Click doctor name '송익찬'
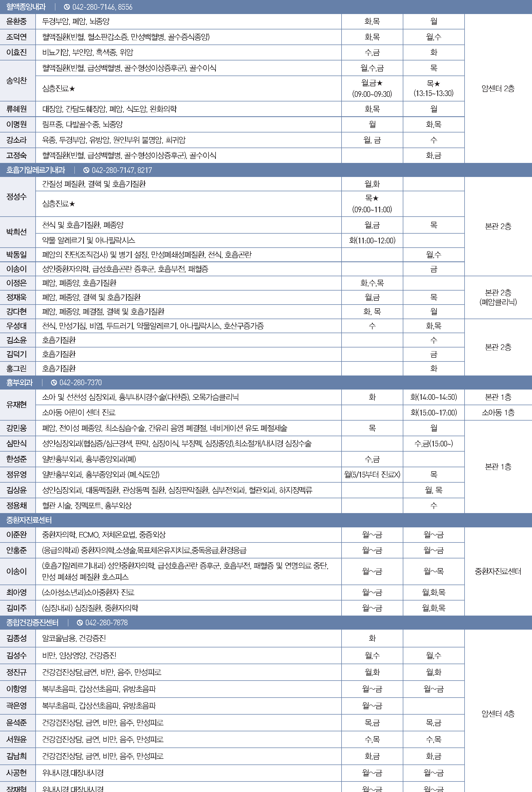The width and height of the screenshot is (532, 792). click(x=16, y=81)
